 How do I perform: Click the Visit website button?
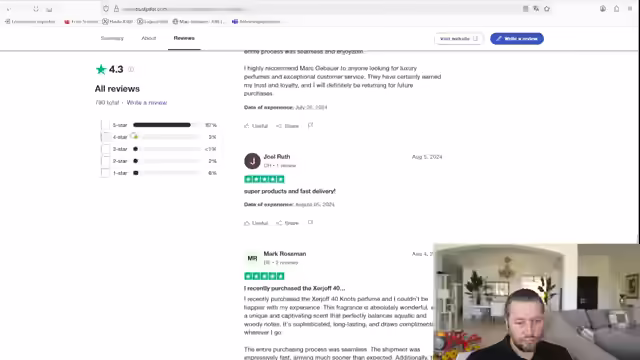point(459,38)
